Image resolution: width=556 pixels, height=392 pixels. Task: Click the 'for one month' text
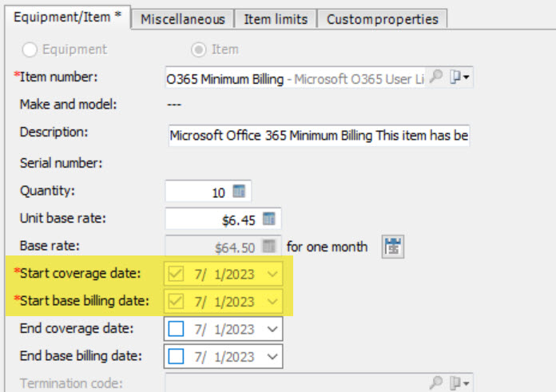click(x=327, y=247)
